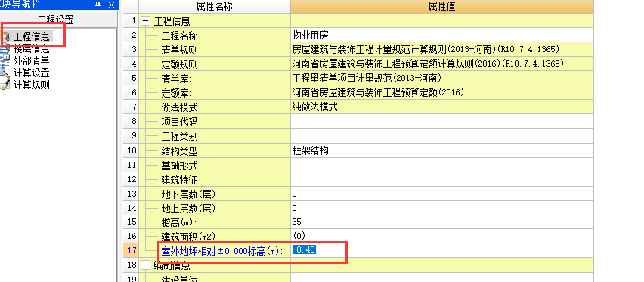Click the 计算设置 icon
The height and width of the screenshot is (282, 644).
pyautogui.click(x=5, y=73)
